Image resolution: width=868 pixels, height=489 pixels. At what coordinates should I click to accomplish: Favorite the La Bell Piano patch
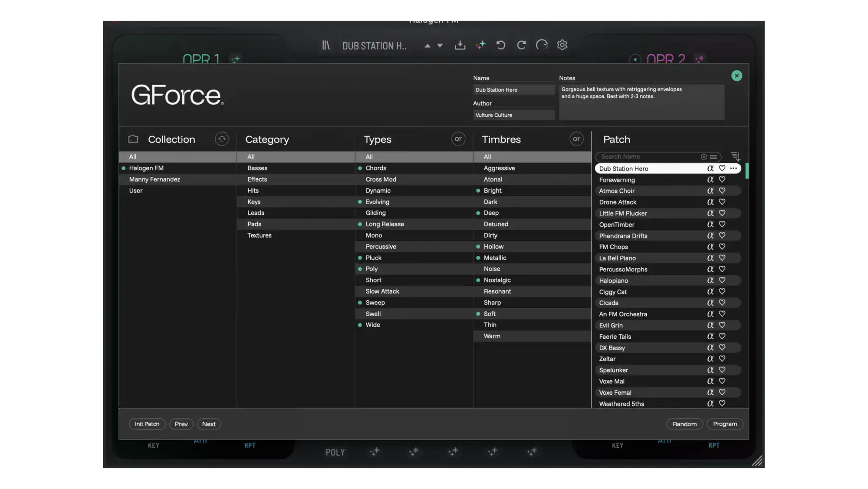coord(722,258)
